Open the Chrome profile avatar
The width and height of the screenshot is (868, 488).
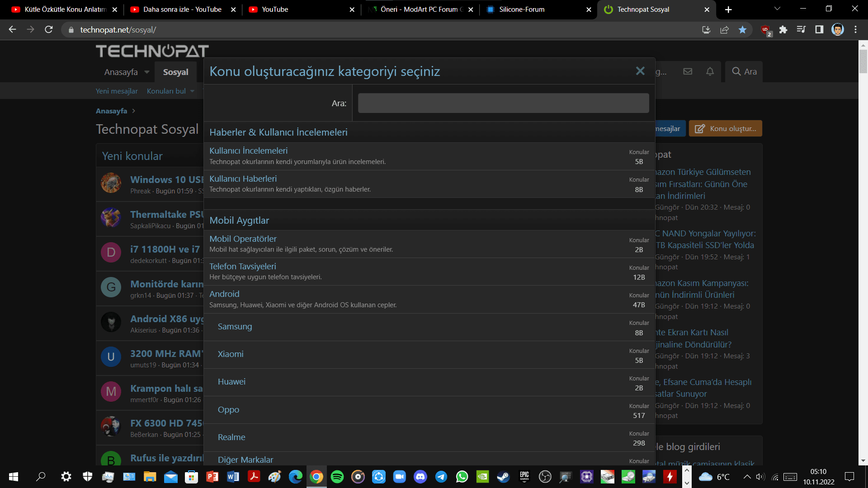point(838,29)
